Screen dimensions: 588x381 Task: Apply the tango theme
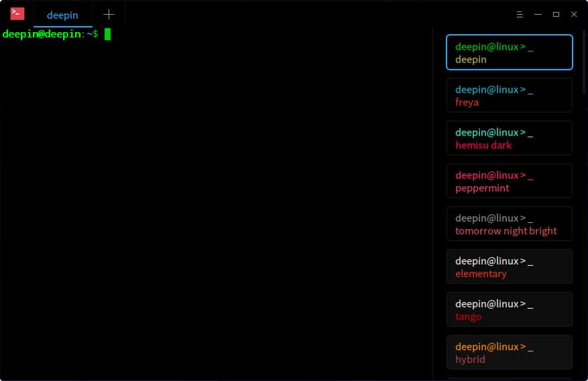pos(510,309)
